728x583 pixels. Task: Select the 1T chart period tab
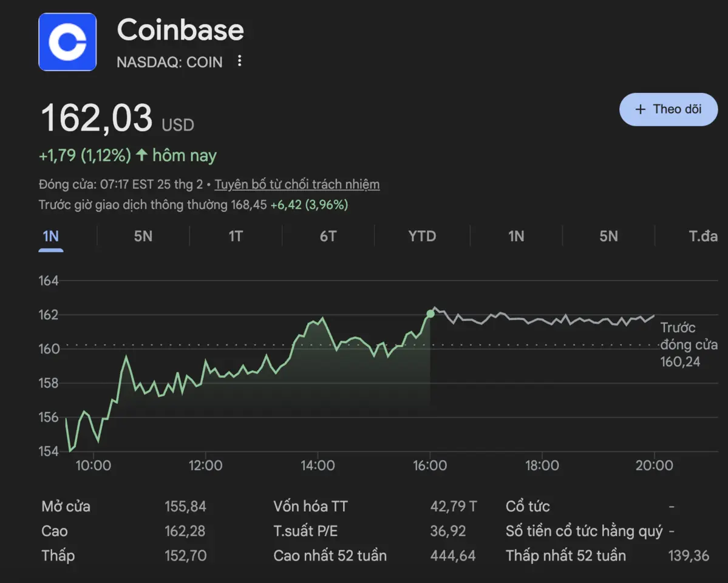(x=236, y=236)
